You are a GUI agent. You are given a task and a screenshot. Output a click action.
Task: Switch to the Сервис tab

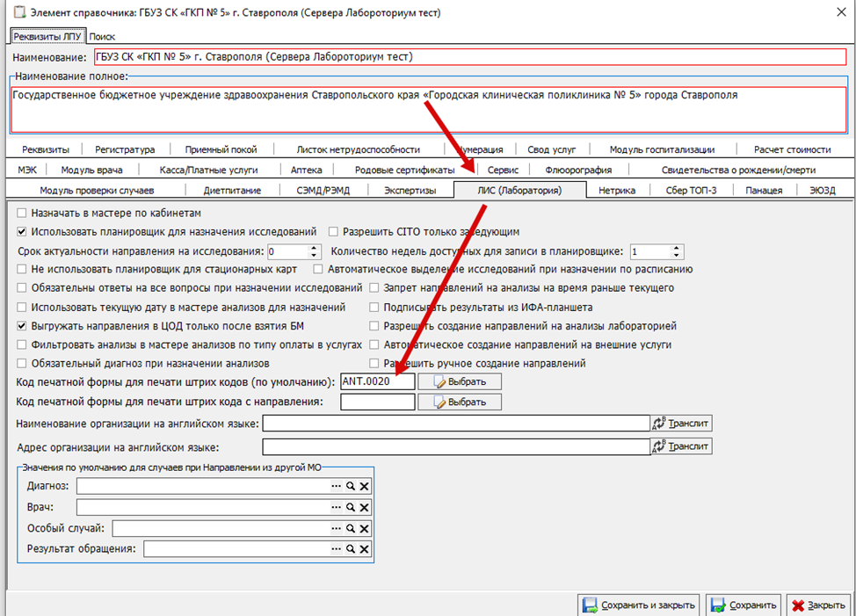pyautogui.click(x=503, y=170)
